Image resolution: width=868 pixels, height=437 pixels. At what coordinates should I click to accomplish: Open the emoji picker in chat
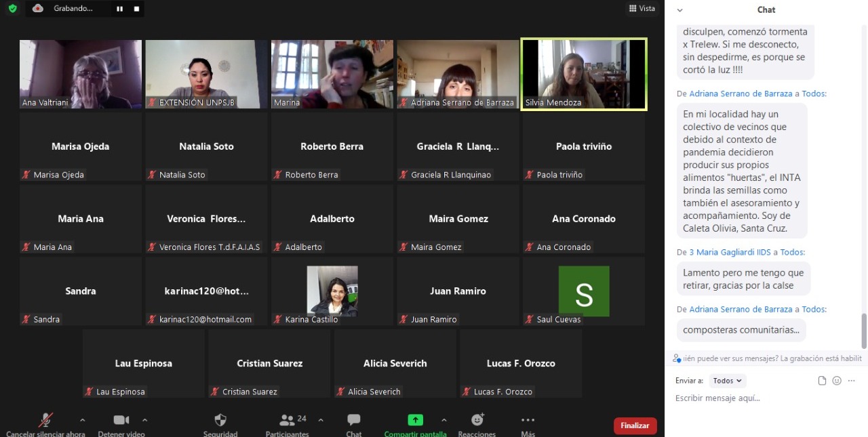pos(837,381)
